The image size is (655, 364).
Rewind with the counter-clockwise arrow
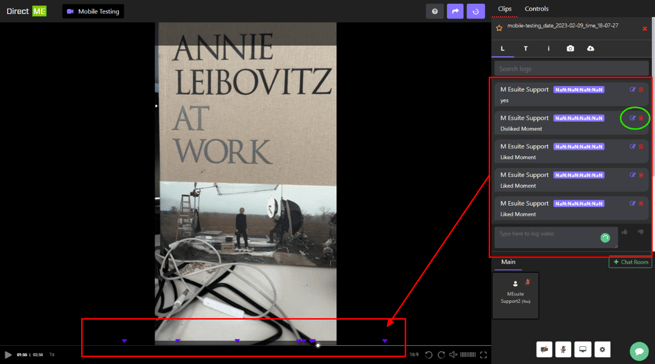(x=429, y=355)
